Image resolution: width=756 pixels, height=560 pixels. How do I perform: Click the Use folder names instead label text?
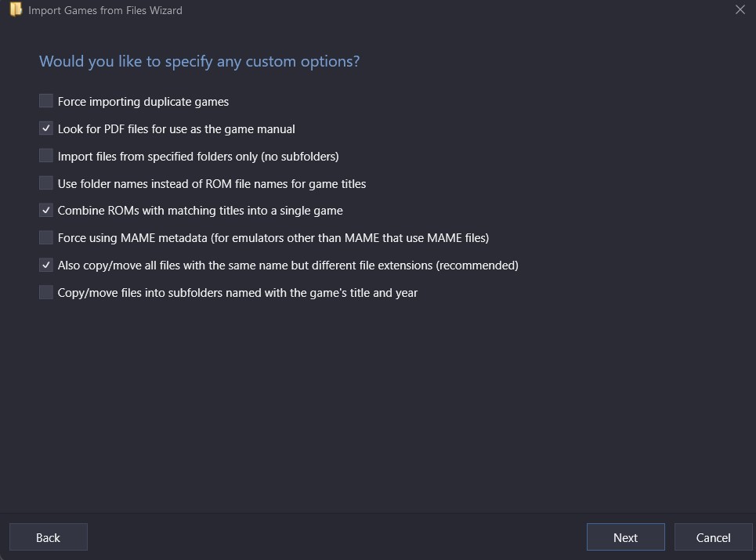coord(212,184)
